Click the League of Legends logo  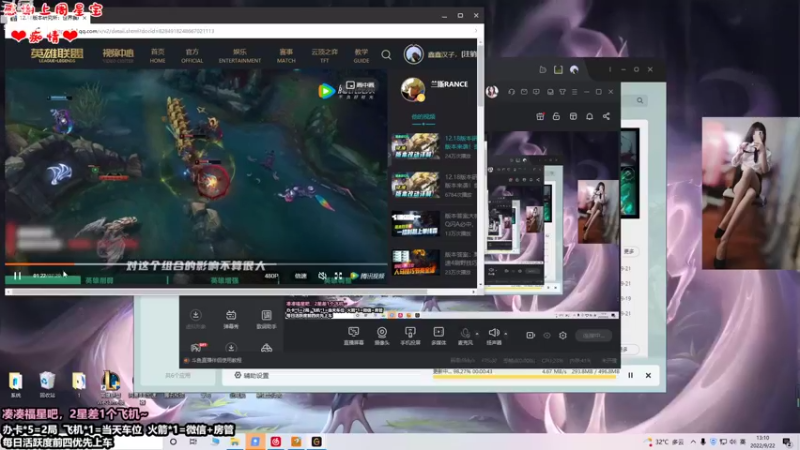pos(57,55)
